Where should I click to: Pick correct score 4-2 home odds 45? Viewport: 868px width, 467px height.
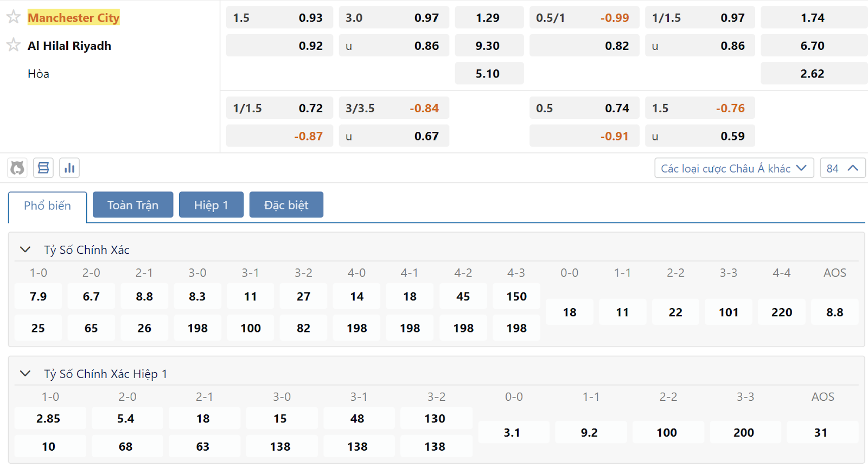pos(463,296)
